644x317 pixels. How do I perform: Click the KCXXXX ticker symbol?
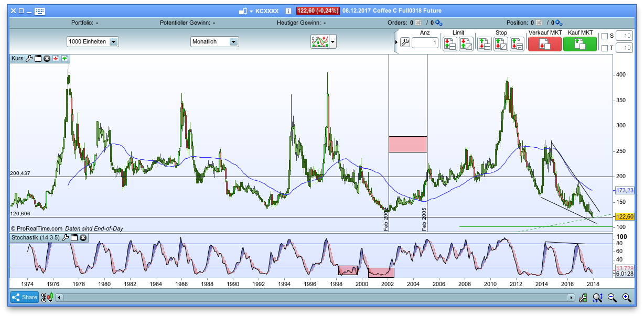(267, 11)
